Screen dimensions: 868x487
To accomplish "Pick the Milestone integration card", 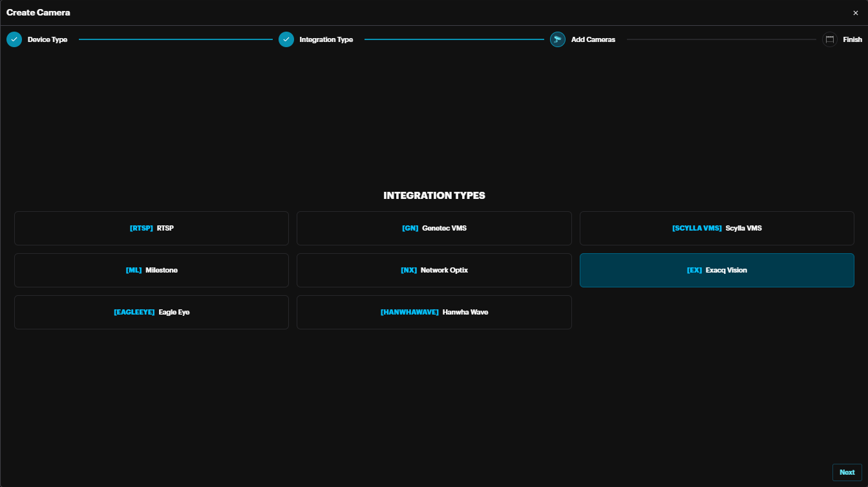I will [x=151, y=270].
